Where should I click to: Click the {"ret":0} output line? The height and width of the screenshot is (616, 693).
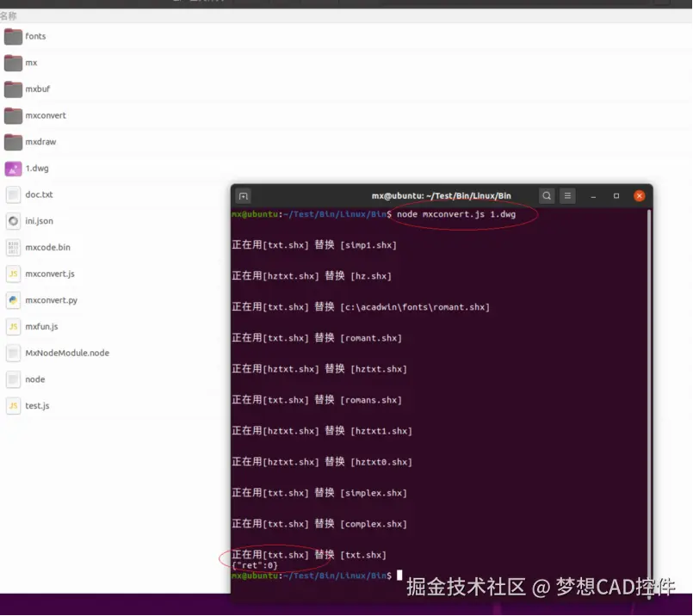255,565
